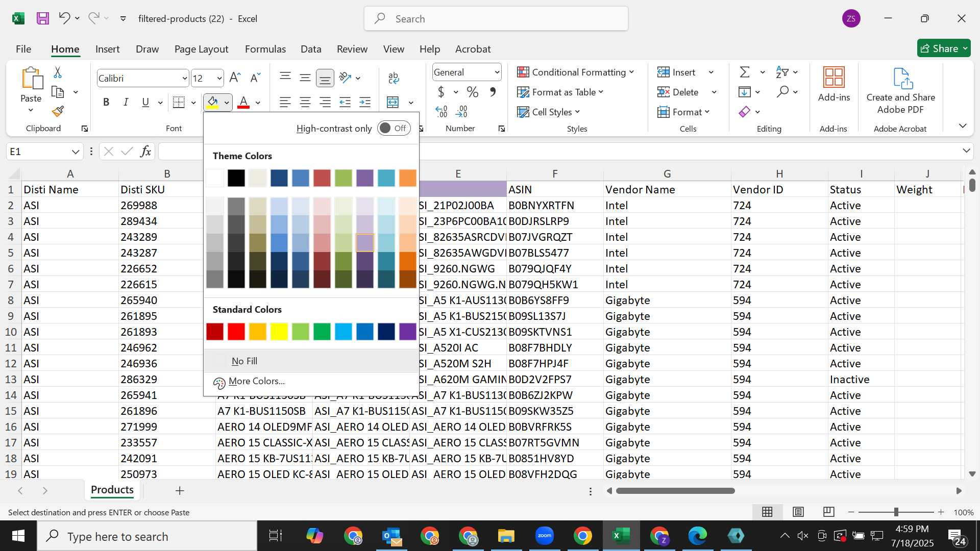Viewport: 980px width, 551px height.
Task: Apply Percent Style icon
Action: (x=473, y=92)
